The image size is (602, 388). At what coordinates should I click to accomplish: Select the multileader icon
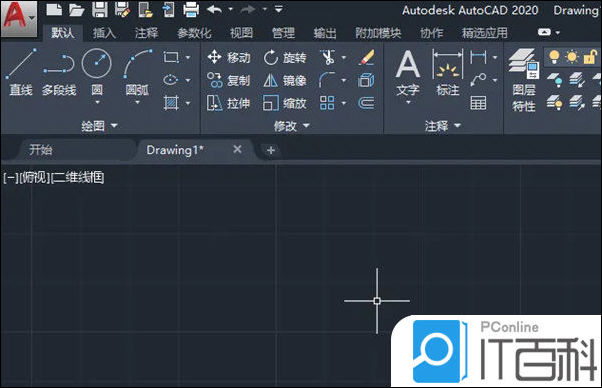tap(478, 80)
